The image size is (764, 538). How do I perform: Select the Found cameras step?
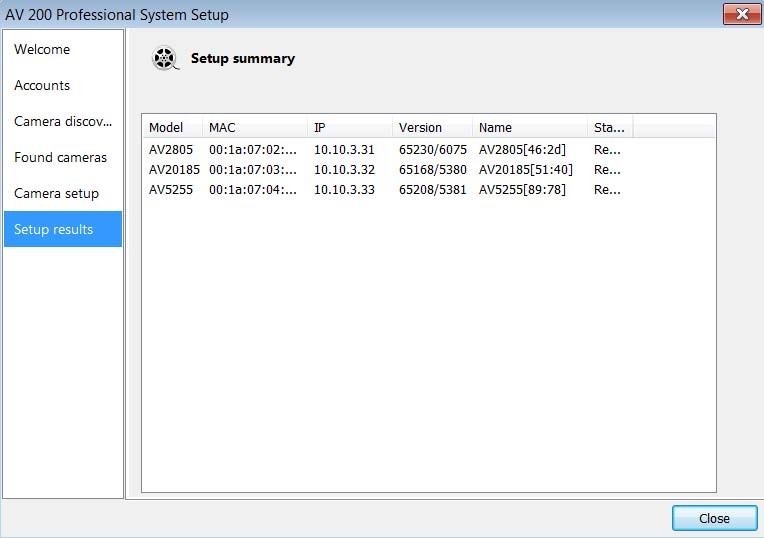[x=60, y=157]
